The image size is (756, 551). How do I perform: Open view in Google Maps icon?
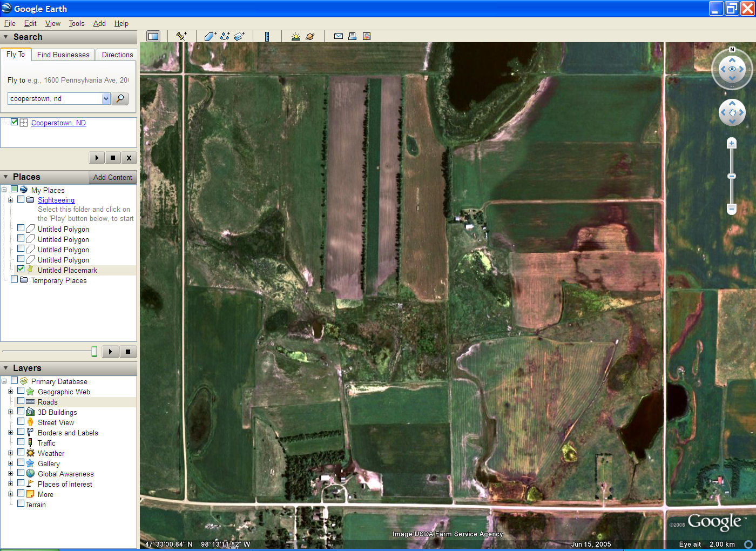pyautogui.click(x=367, y=36)
